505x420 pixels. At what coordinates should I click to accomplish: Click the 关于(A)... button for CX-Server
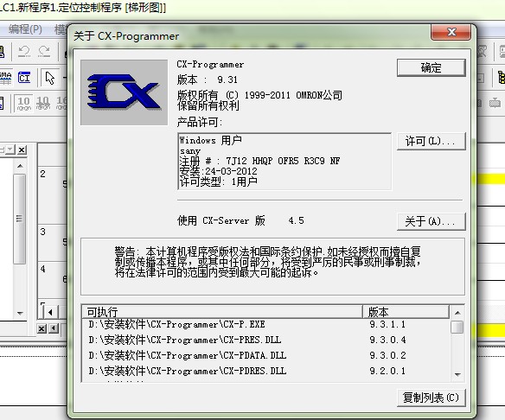pos(431,221)
